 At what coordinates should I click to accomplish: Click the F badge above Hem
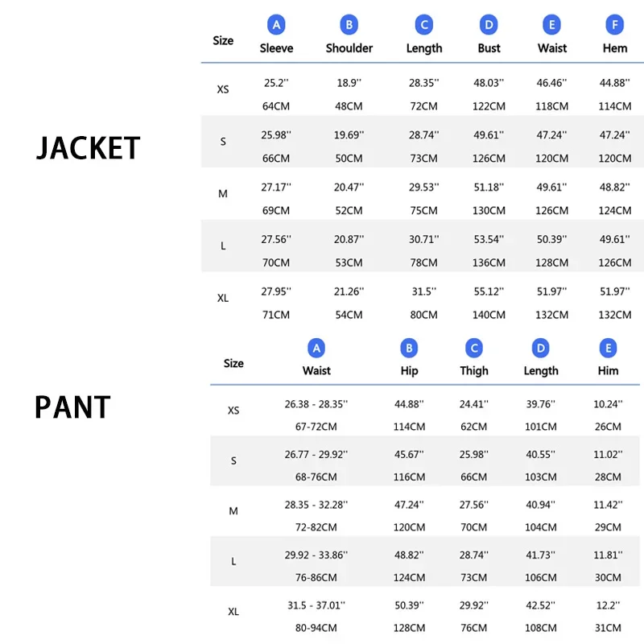[615, 25]
